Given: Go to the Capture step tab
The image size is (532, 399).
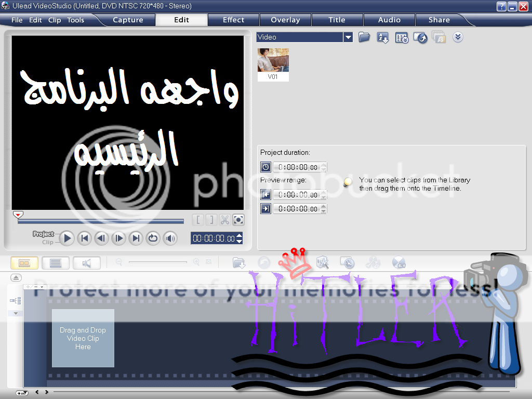Looking at the screenshot, I should tap(128, 20).
